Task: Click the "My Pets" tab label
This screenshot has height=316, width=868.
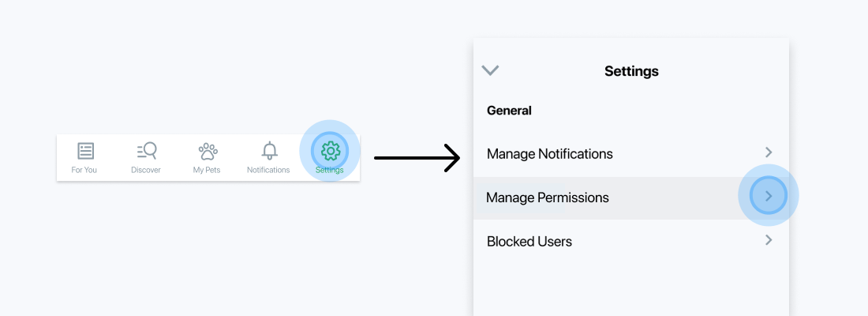Action: click(x=207, y=170)
